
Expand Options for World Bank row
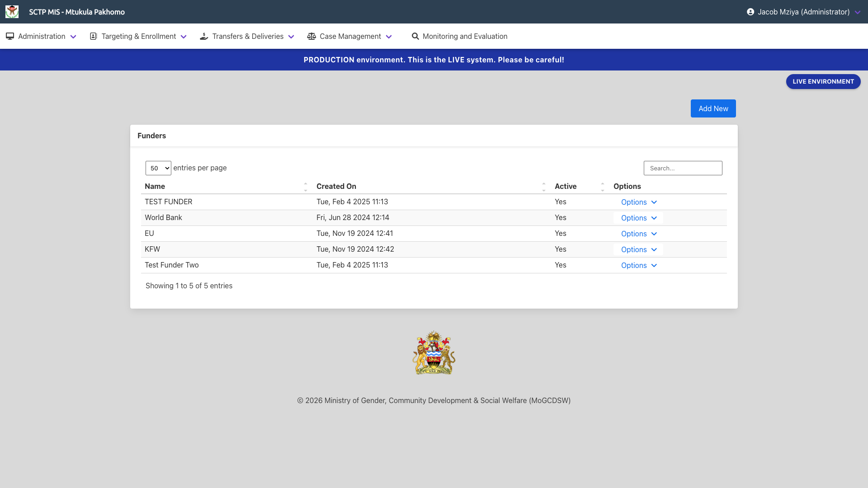click(x=638, y=218)
